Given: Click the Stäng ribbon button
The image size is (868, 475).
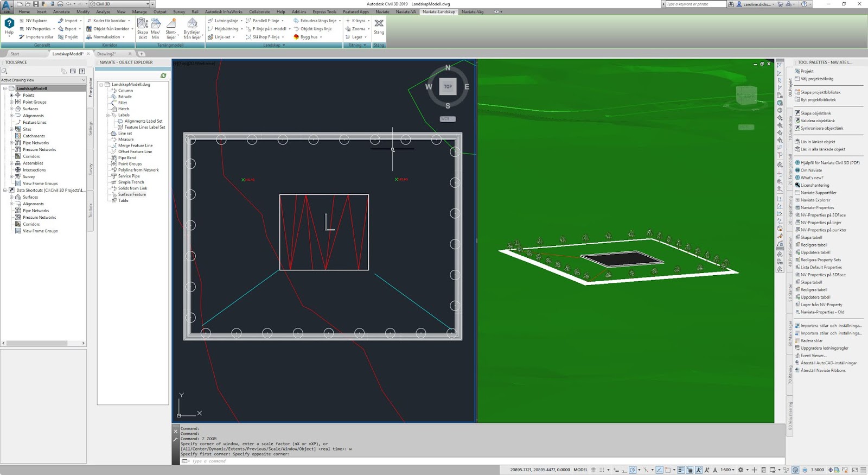Looking at the screenshot, I should pyautogui.click(x=379, y=26).
